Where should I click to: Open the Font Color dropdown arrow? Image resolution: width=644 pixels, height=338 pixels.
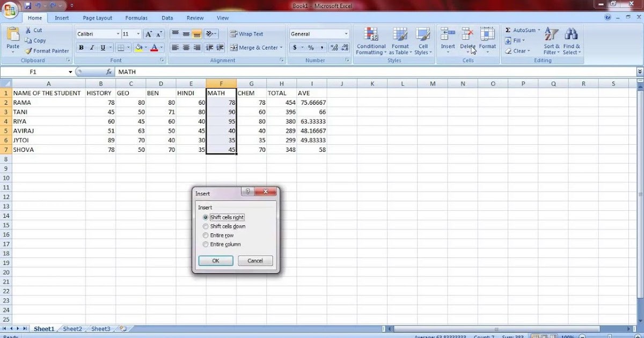[x=162, y=48]
